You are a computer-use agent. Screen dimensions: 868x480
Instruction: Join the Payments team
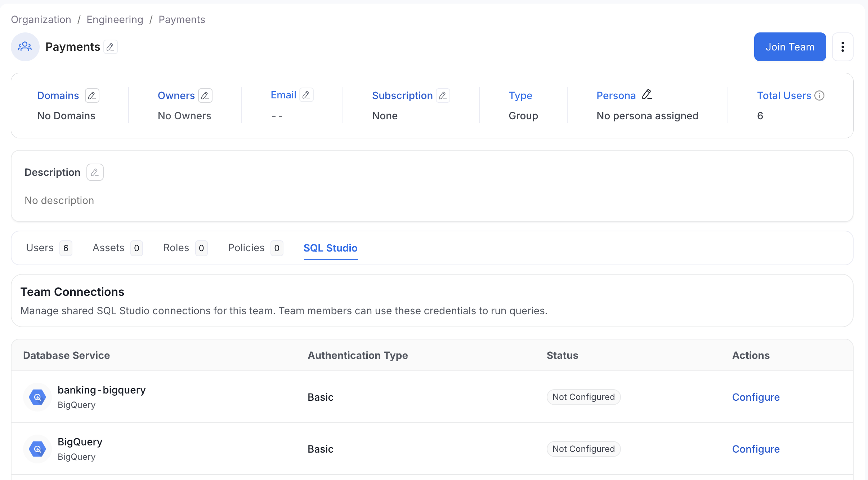pos(790,47)
